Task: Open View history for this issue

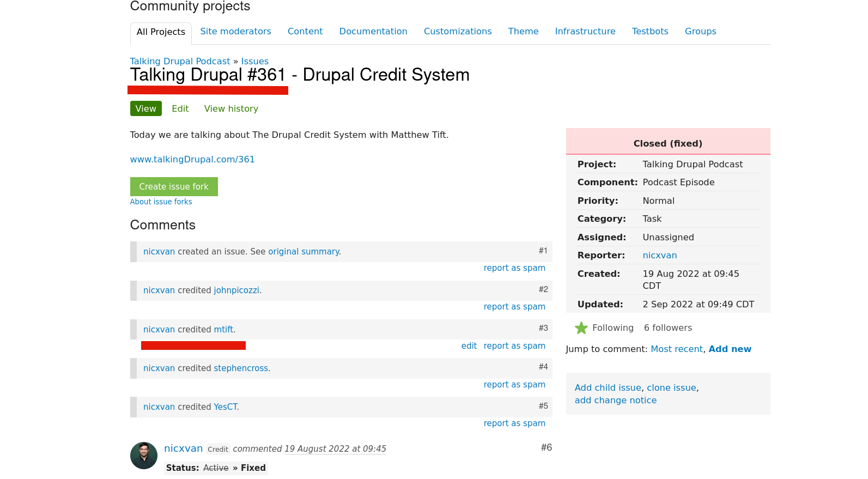Action: (x=231, y=109)
